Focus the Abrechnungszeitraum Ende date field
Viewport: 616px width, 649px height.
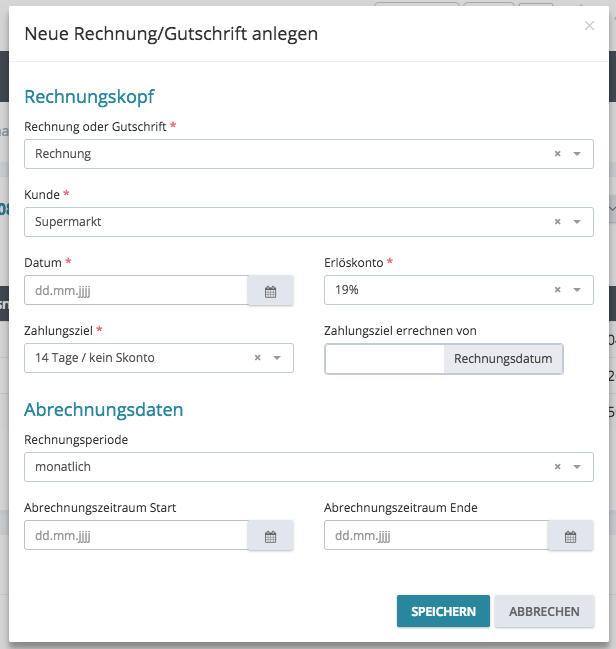[x=436, y=536]
